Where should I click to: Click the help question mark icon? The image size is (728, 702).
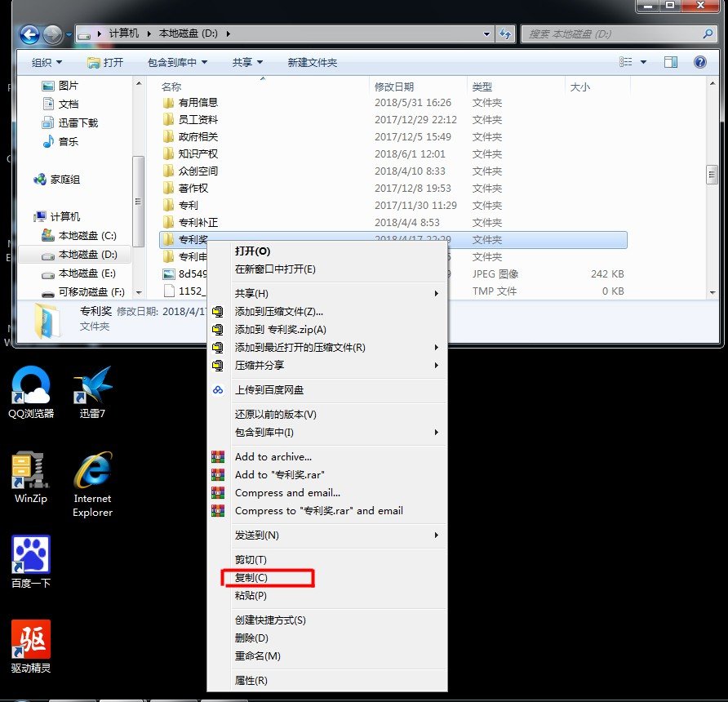[699, 62]
